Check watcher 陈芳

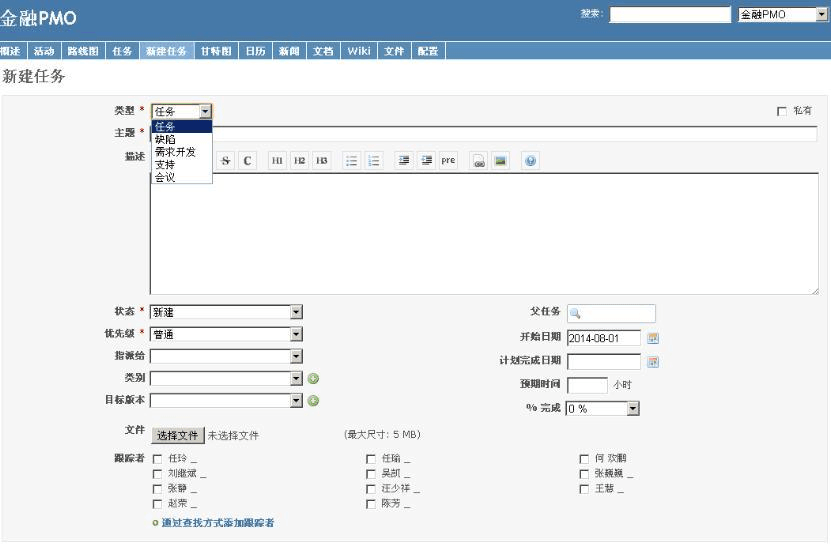[371, 504]
